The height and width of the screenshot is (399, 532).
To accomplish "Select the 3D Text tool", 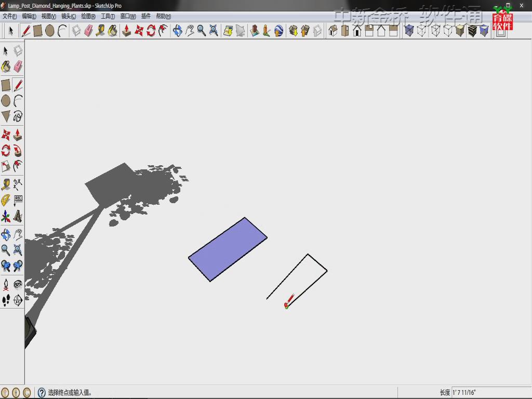I will point(18,216).
